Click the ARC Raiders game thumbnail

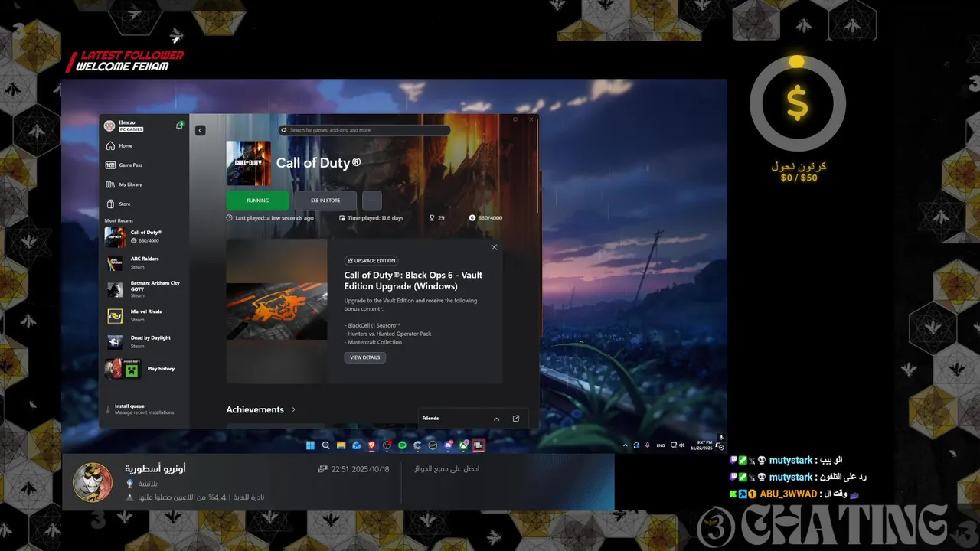click(114, 263)
